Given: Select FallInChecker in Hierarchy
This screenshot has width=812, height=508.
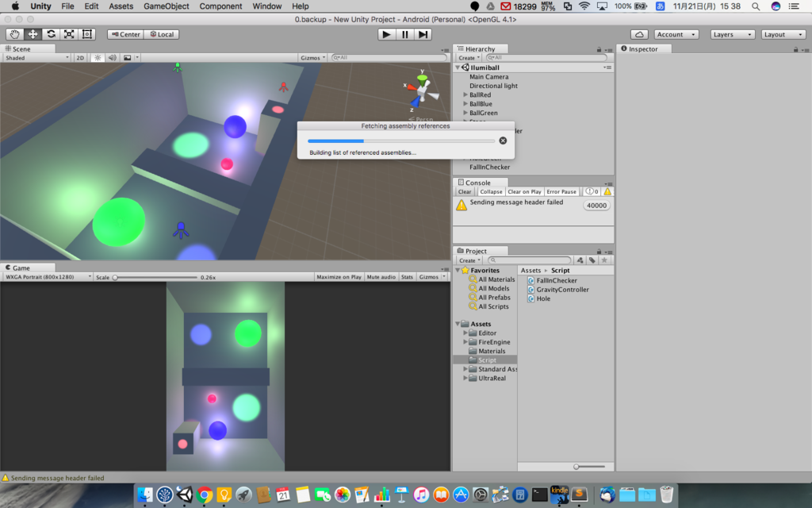Looking at the screenshot, I should 489,167.
